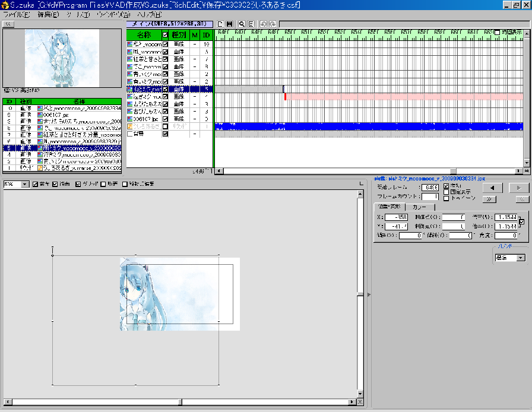Toggle the 時間表示 checkbox above timeline
Screen dimensions: 532x412
pyautogui.click(x=498, y=33)
